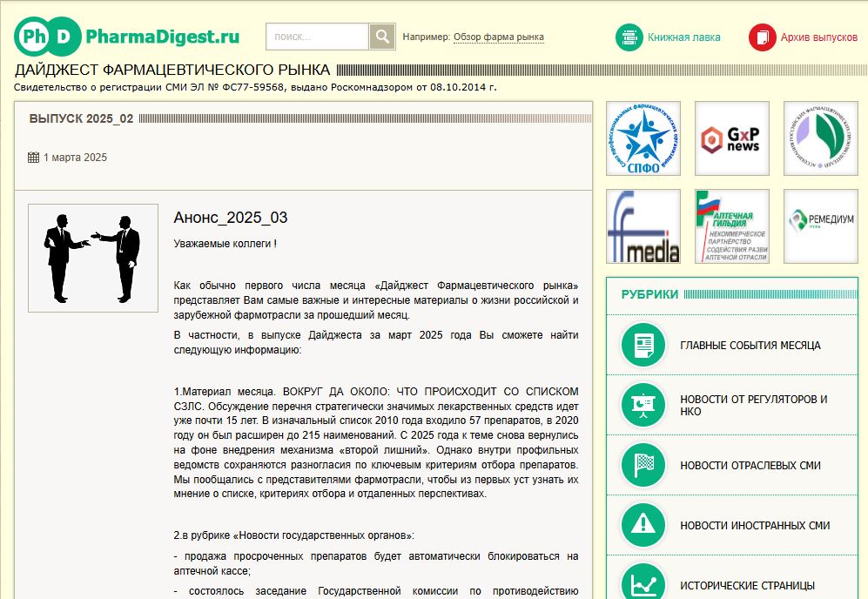
Task: Click the Новости иностранных СМИ warning icon
Action: [x=643, y=525]
